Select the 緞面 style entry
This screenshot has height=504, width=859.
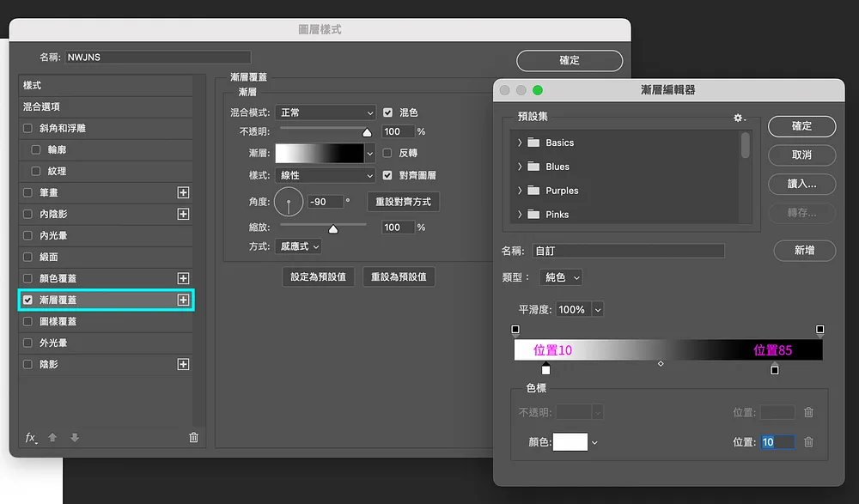106,257
